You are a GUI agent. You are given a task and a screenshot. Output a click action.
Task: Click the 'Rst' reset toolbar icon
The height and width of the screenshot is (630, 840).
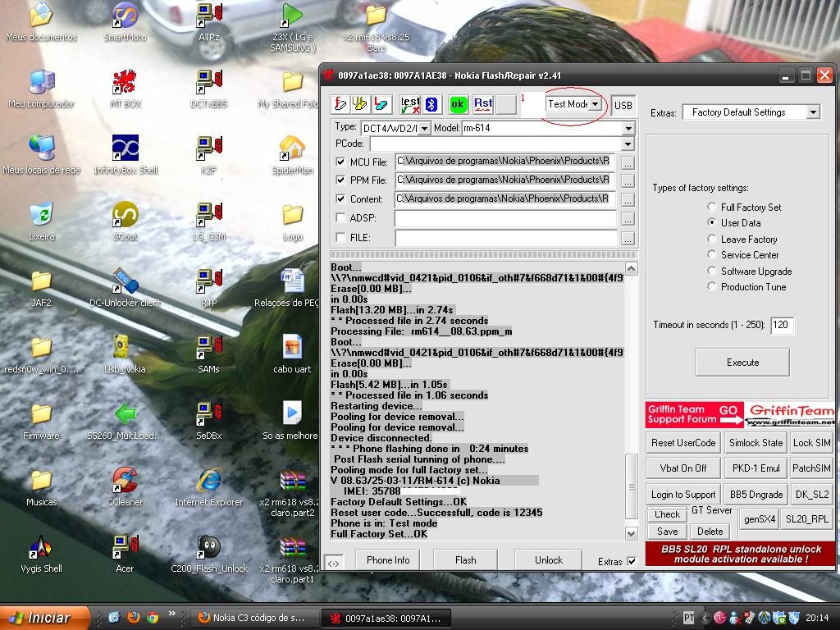483,104
